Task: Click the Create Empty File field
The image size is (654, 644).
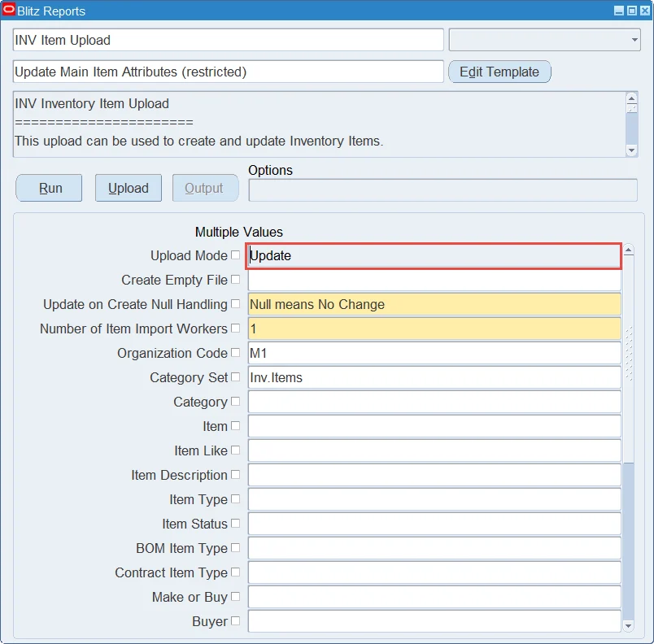Action: [434, 280]
